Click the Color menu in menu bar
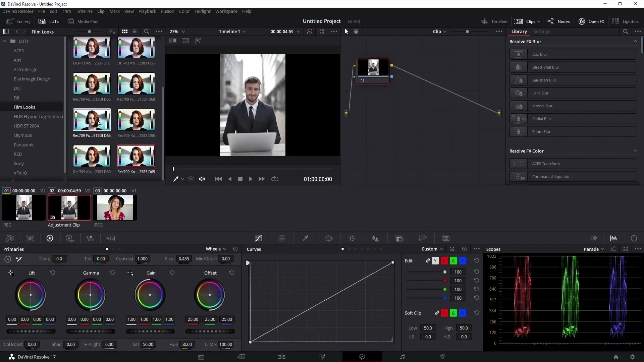This screenshot has height=362, width=644. coord(184,11)
